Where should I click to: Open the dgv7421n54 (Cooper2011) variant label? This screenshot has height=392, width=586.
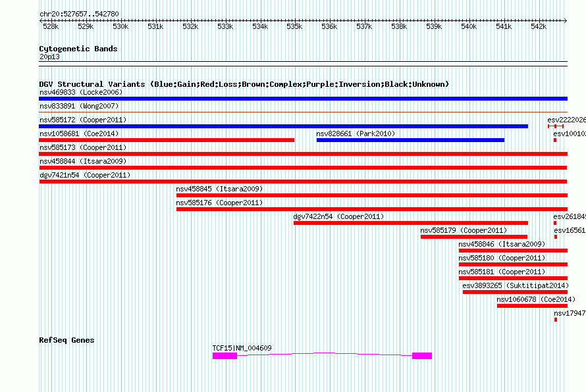pos(85,175)
